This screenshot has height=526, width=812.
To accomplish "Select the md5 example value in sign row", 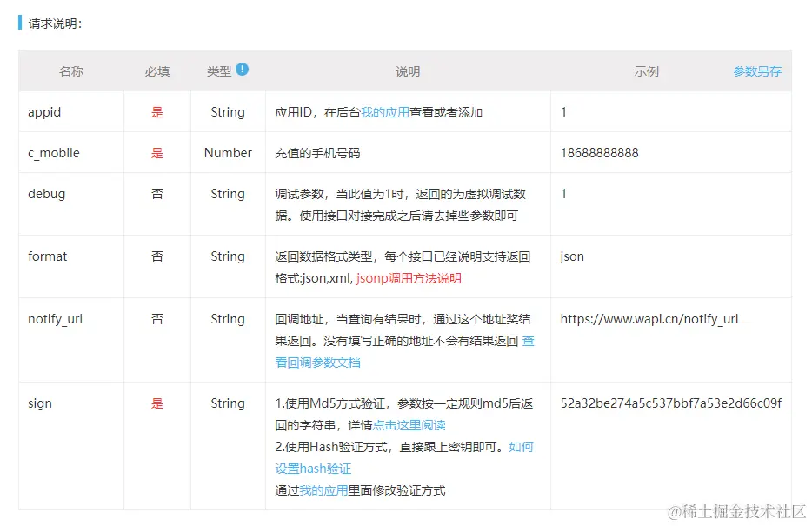I will (671, 403).
